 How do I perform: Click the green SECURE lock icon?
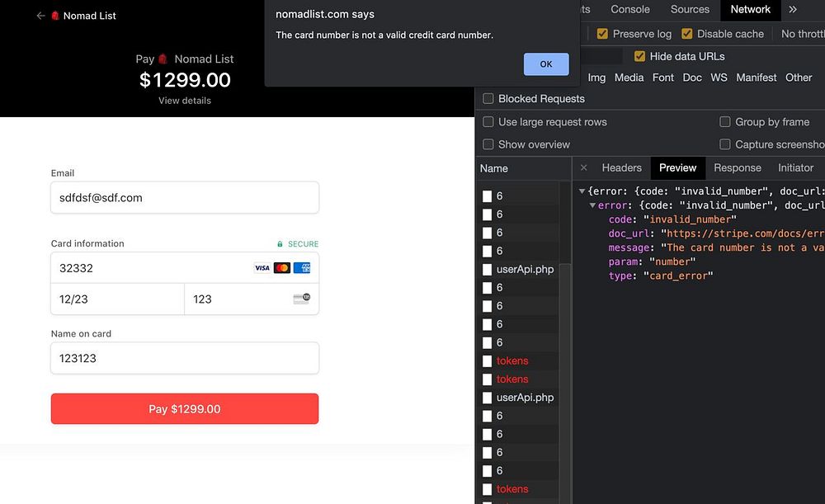click(280, 244)
